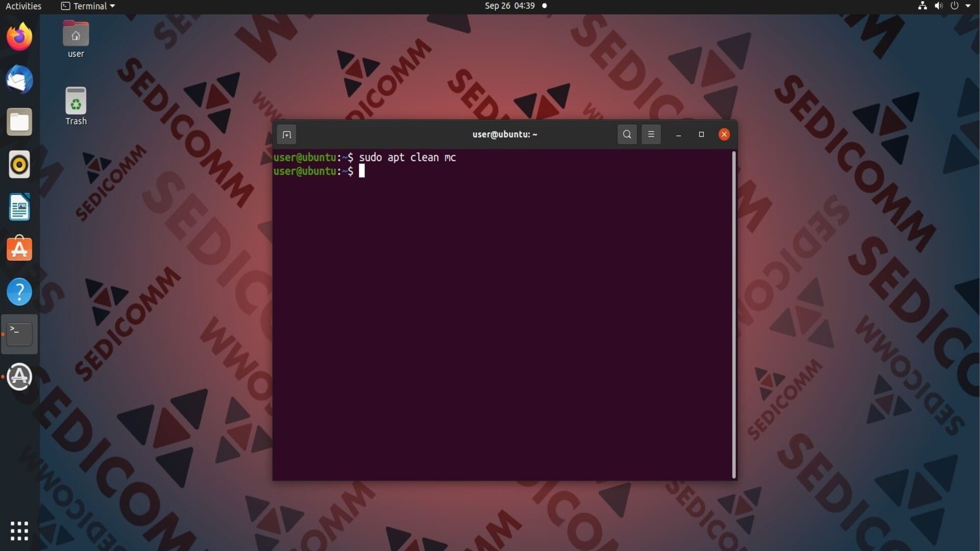Click the terminal vertical scrollbar

[734, 315]
